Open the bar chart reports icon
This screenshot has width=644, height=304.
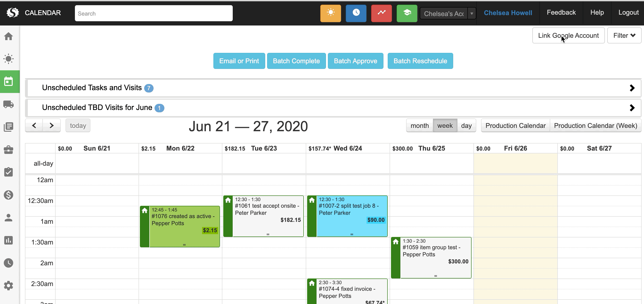click(8, 240)
